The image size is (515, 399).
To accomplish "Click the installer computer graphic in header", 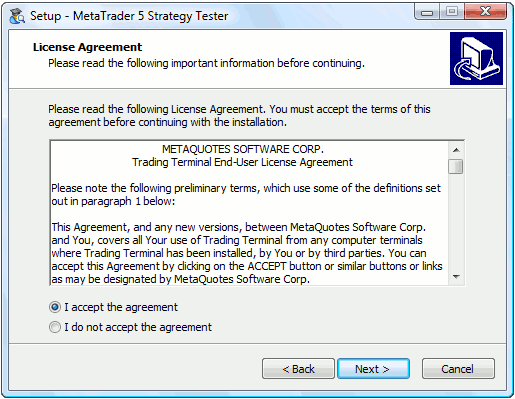I will (x=476, y=58).
